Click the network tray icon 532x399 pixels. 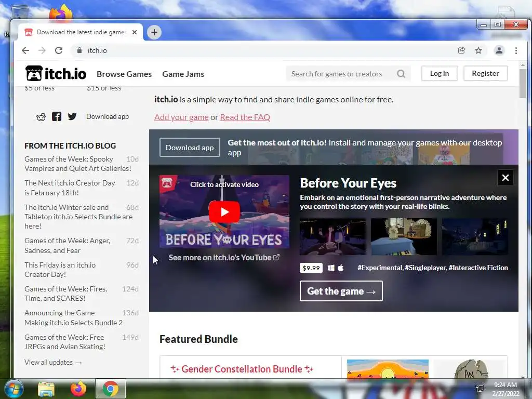[x=480, y=389]
